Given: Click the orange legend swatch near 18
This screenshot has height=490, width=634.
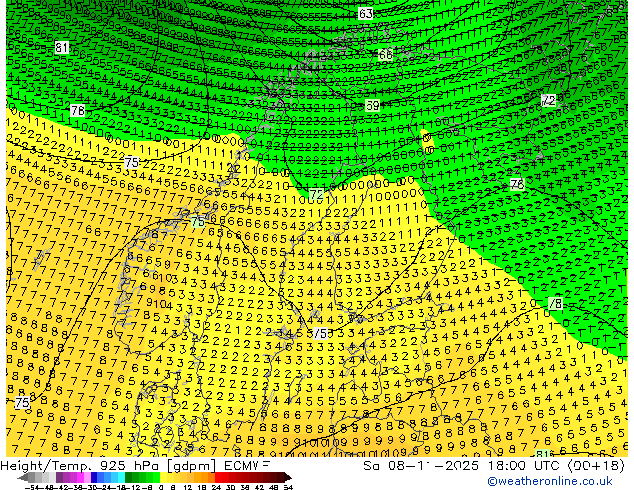Looking at the screenshot, I should (x=205, y=478).
